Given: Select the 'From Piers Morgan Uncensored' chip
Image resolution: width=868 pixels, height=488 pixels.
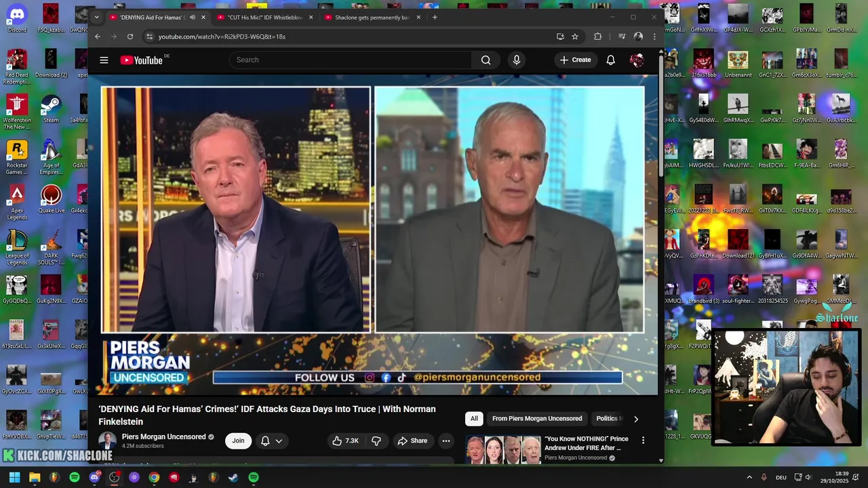Looking at the screenshot, I should coord(537,419).
